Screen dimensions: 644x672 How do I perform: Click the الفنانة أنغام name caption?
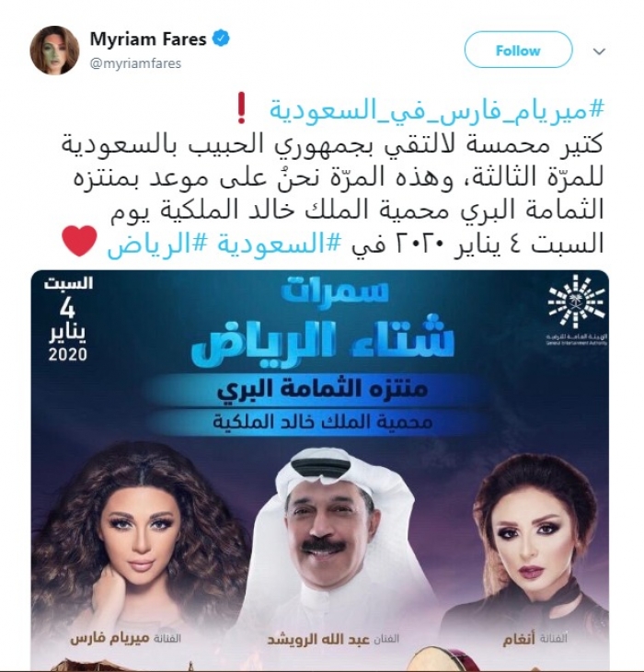(x=535, y=639)
